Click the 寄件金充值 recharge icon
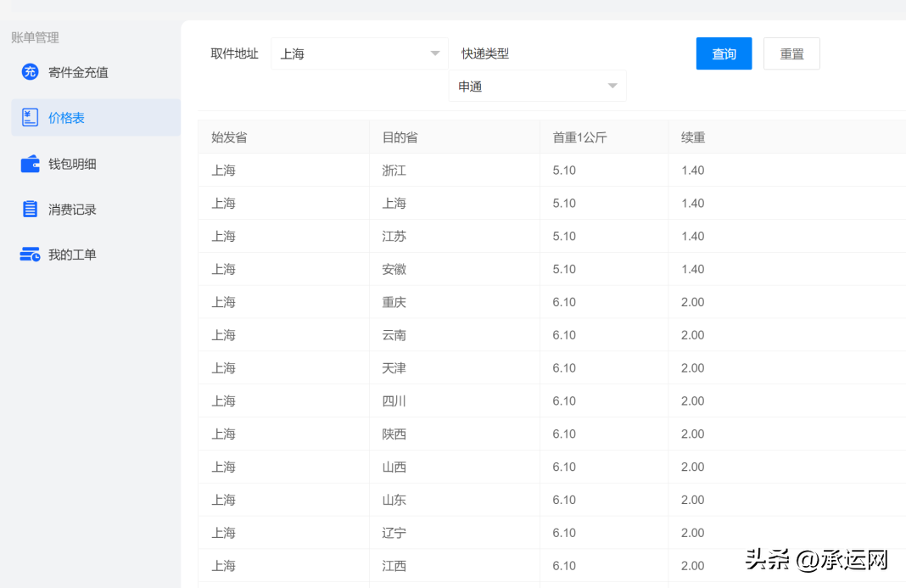The width and height of the screenshot is (906, 588). point(31,72)
